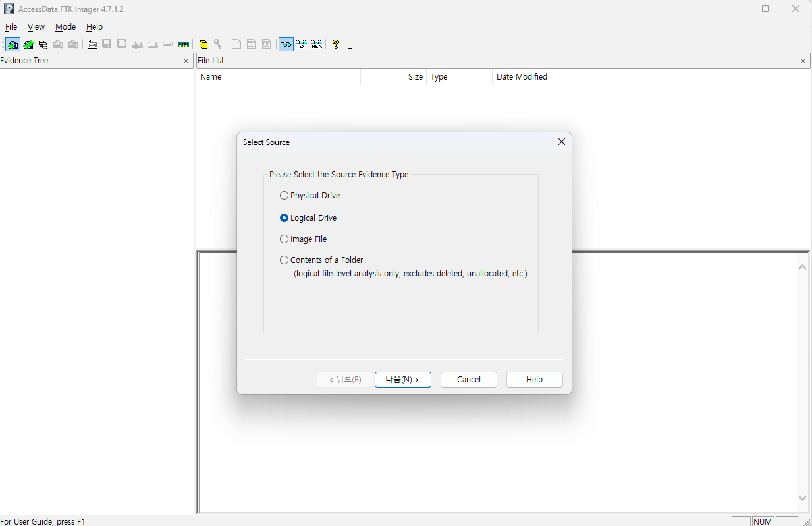Click the 다음(N) > next button
Screen dimensions: 812x526
tap(403, 380)
